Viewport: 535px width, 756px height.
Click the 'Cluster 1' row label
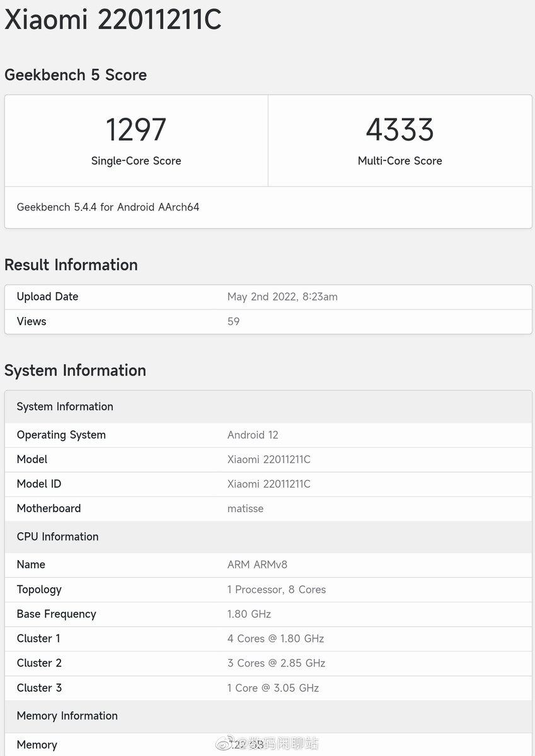(38, 639)
